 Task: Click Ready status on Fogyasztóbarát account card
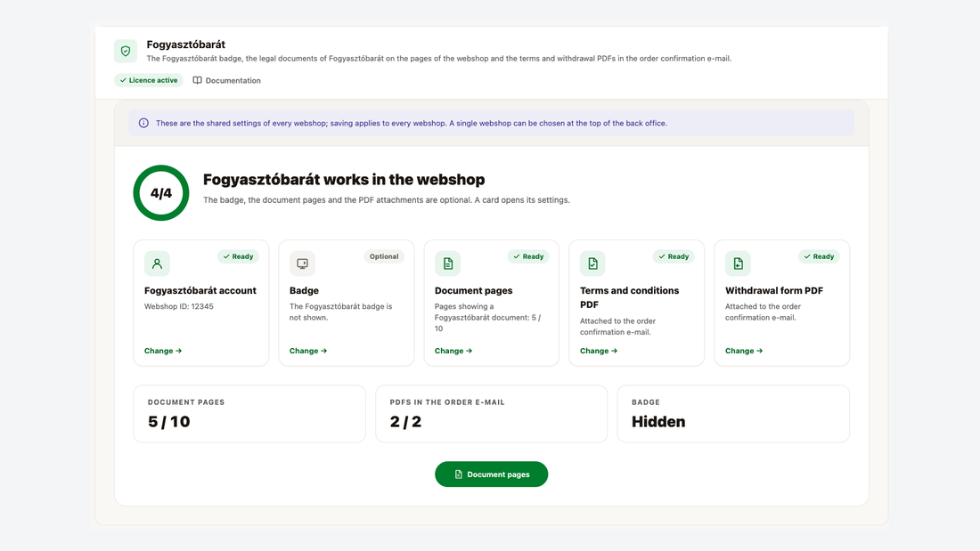pyautogui.click(x=238, y=256)
